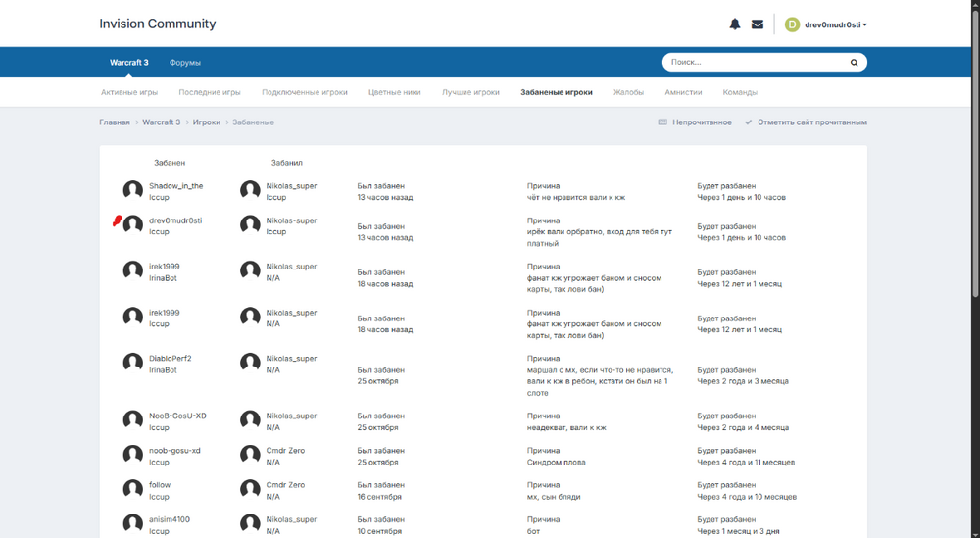Open the Форумы tab
The height and width of the screenshot is (538, 980).
pyautogui.click(x=184, y=63)
